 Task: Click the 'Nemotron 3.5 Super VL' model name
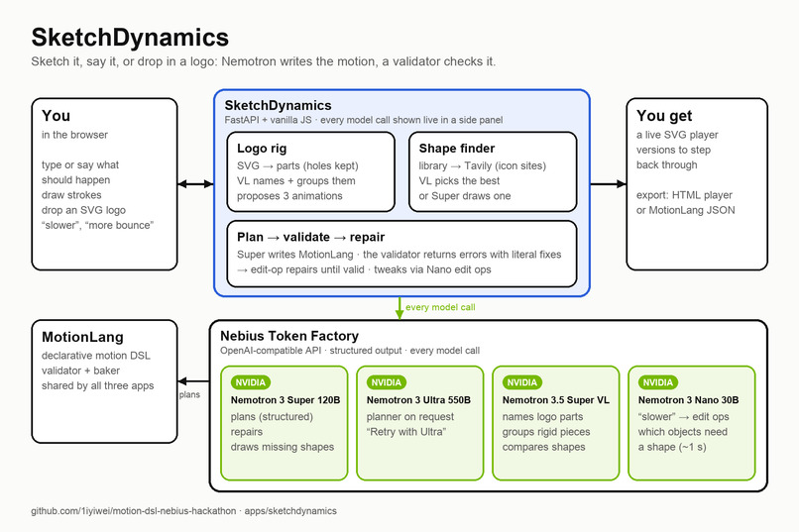(x=556, y=400)
